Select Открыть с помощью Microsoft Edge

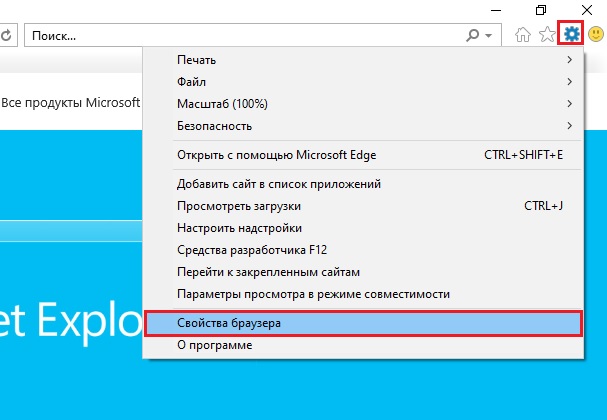(x=363, y=155)
